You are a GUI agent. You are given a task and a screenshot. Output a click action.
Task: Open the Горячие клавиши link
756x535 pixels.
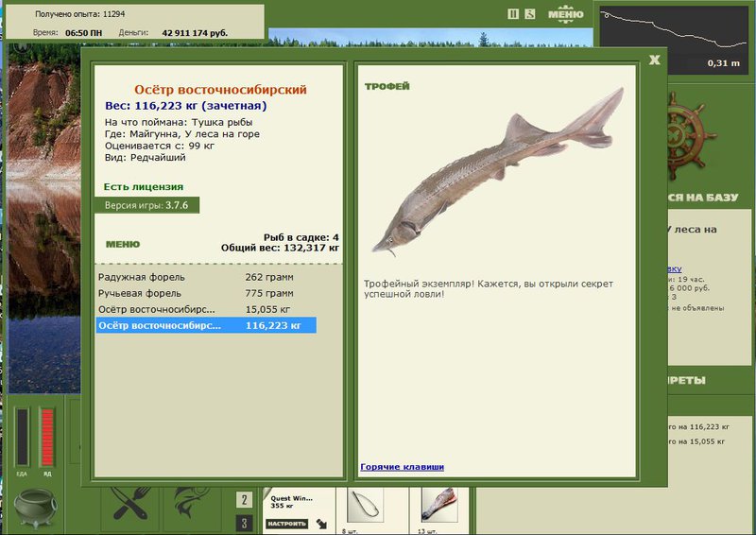click(403, 467)
